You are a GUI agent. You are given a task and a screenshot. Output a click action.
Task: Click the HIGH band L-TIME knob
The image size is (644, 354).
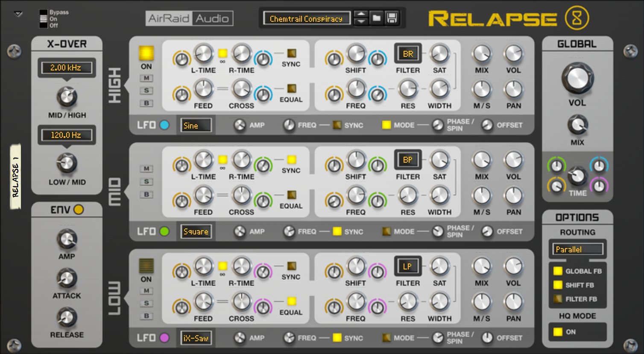[203, 53]
